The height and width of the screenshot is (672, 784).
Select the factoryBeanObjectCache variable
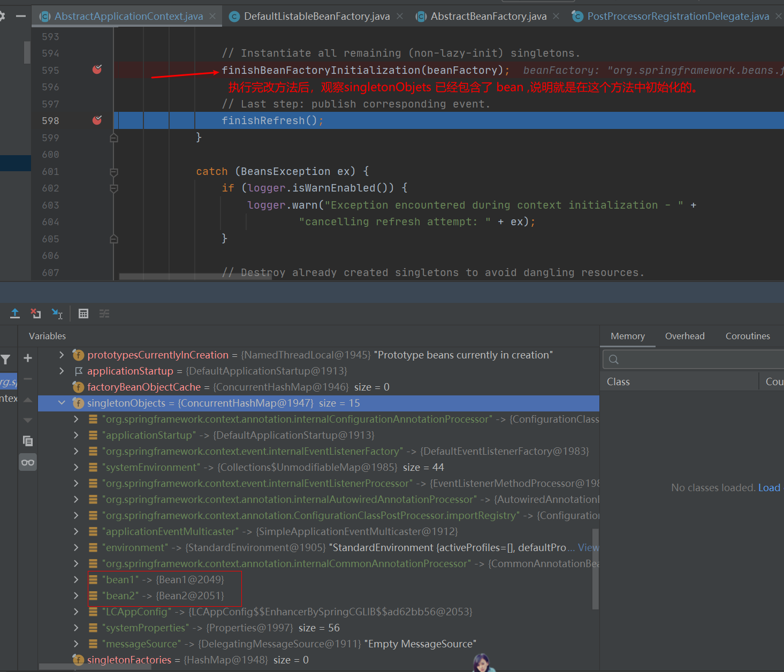pos(318,387)
